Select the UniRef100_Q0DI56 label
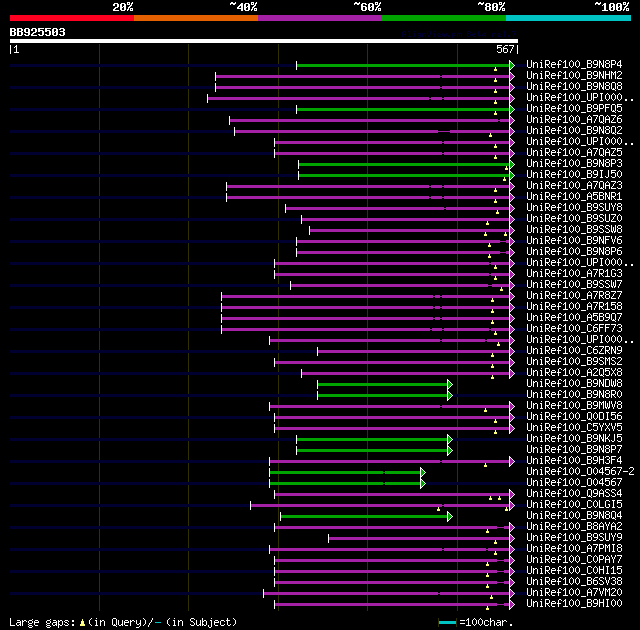The width and height of the screenshot is (640, 630). tap(574, 417)
